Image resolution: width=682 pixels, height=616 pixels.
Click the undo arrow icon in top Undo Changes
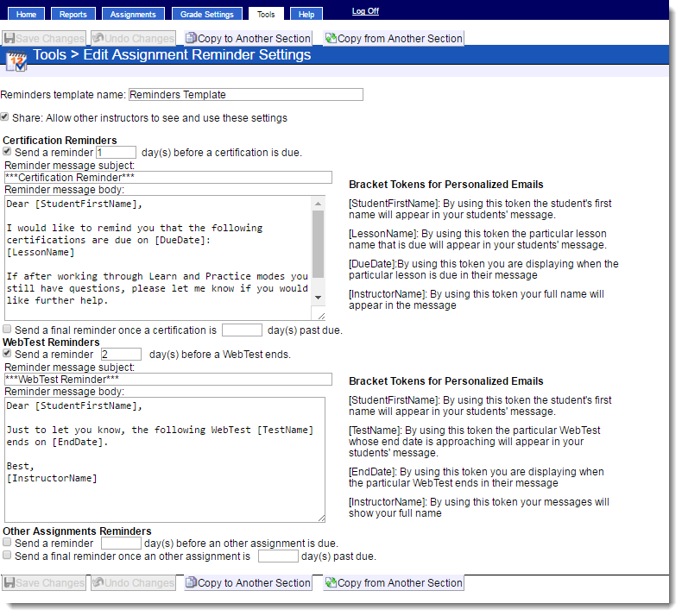[x=98, y=38]
